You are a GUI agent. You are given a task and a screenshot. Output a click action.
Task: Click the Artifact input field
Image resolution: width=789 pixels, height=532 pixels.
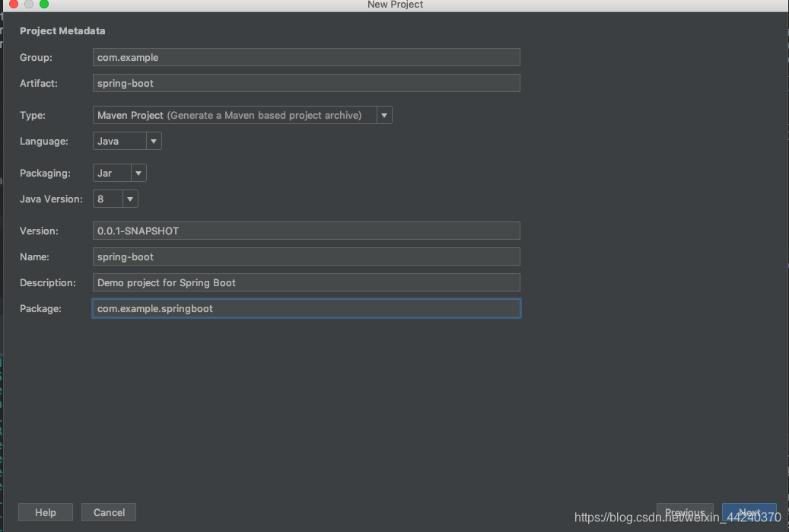point(306,83)
